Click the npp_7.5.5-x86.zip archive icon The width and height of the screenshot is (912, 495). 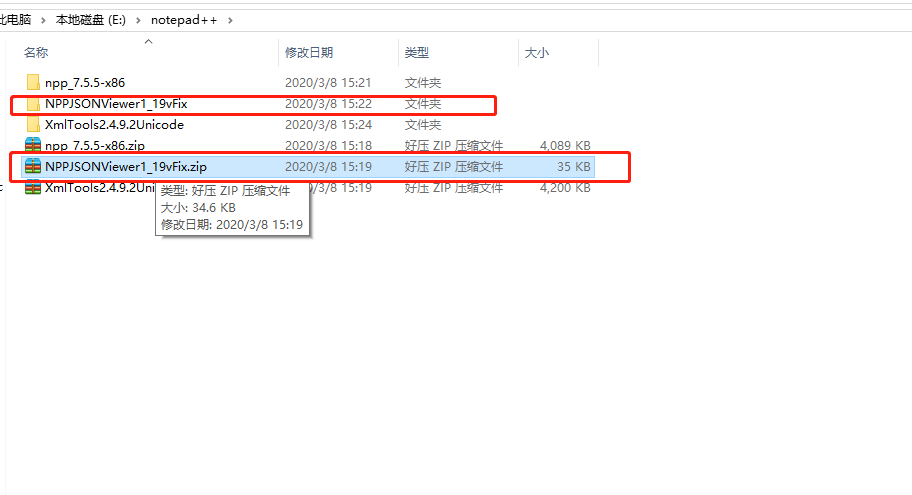(x=33, y=145)
